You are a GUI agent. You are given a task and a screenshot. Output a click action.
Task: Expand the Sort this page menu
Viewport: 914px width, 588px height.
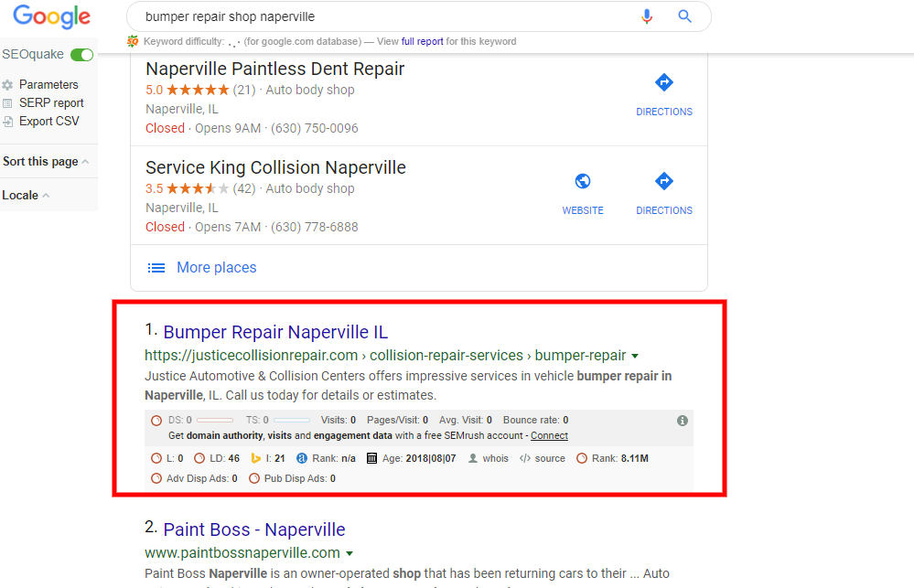(46, 162)
